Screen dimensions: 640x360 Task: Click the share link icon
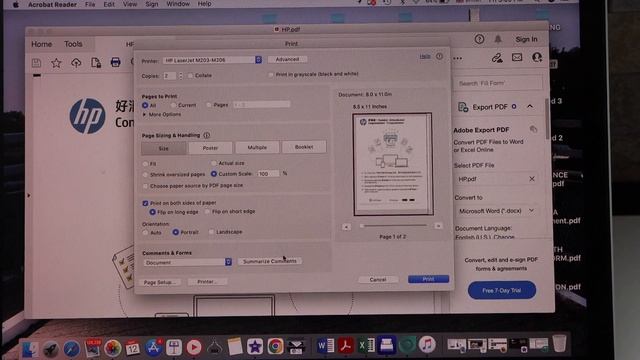pos(497,58)
